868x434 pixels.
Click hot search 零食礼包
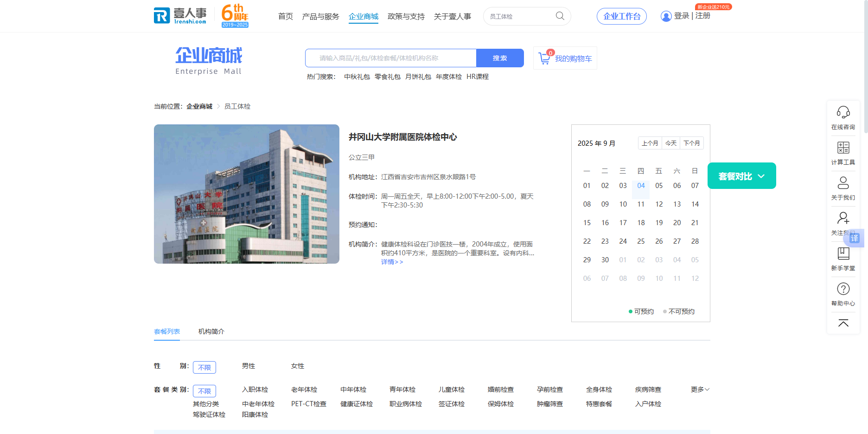click(x=388, y=77)
